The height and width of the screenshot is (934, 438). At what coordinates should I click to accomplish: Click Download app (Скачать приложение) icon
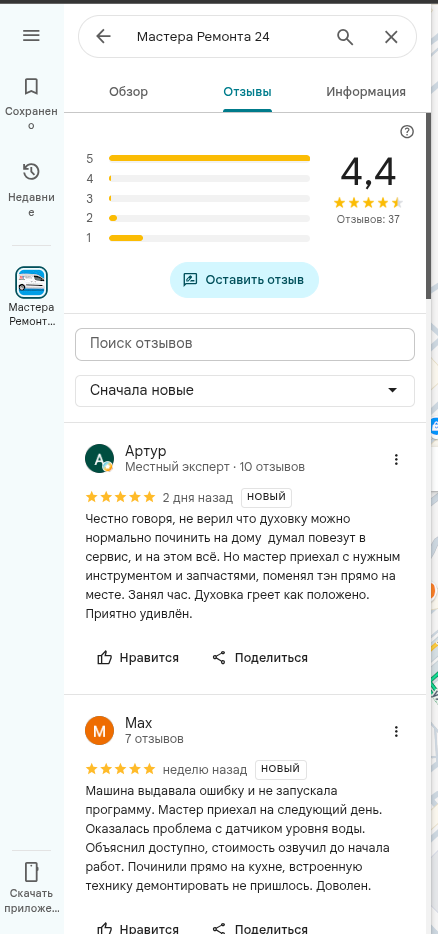(x=31, y=872)
